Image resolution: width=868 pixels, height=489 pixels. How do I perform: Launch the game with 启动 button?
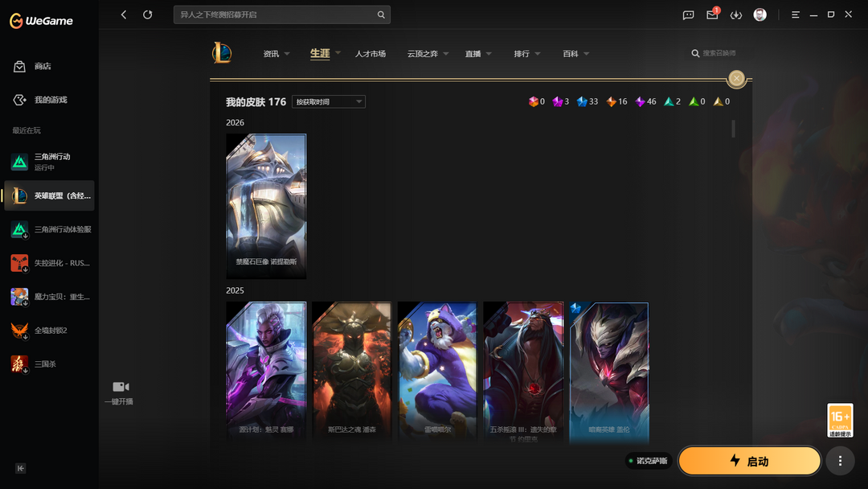point(750,461)
